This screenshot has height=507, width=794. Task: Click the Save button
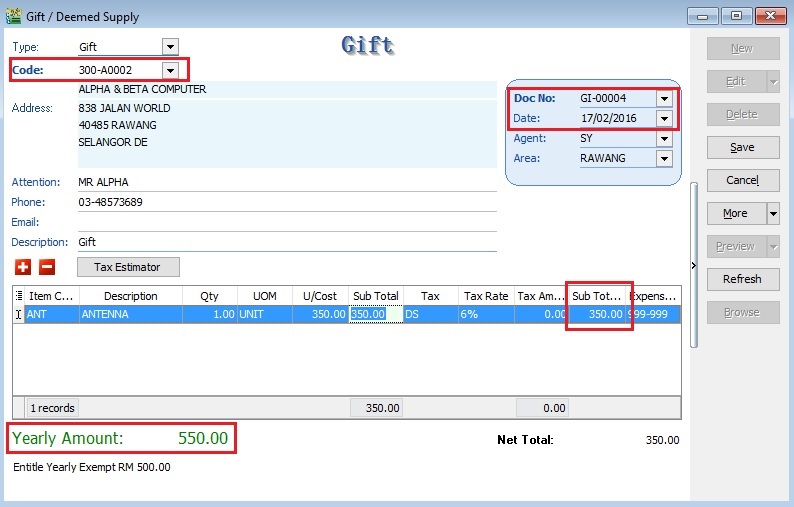(742, 147)
